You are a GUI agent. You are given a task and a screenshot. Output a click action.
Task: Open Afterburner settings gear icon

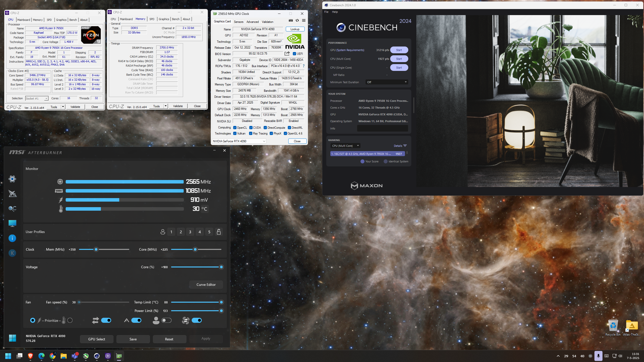point(12,179)
